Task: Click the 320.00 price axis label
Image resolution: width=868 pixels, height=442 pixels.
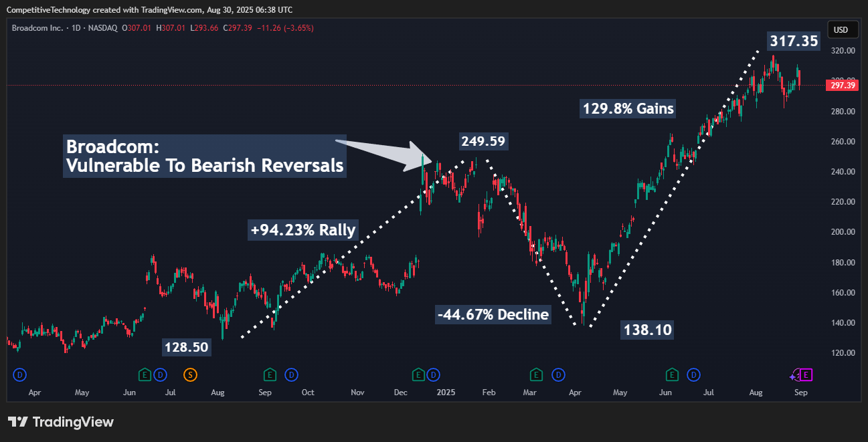Action: pos(843,50)
